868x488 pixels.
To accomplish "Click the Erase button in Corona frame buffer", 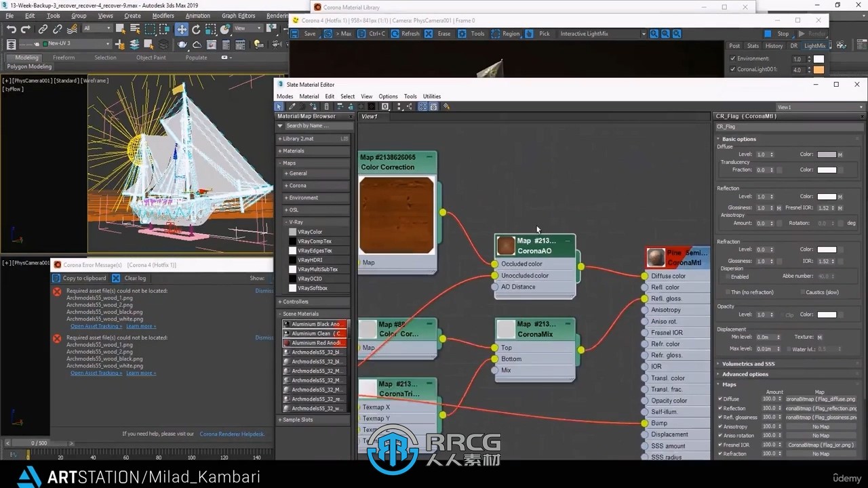I will click(x=438, y=33).
